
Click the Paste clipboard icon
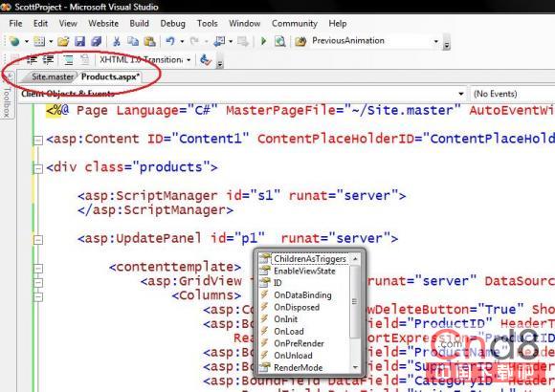149,41
